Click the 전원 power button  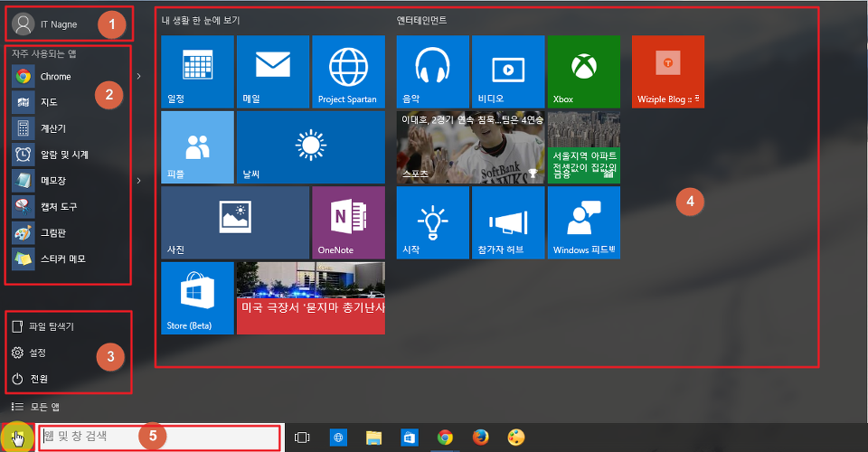pyautogui.click(x=36, y=379)
